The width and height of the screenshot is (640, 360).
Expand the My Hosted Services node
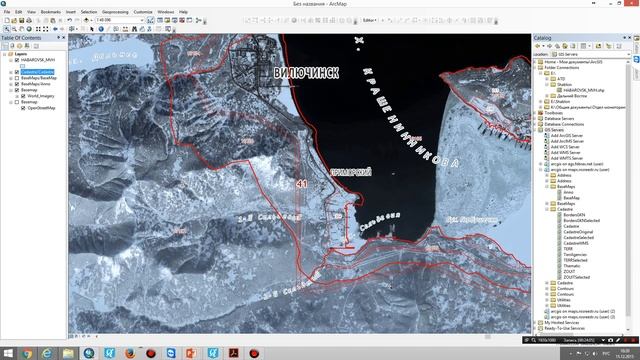pyautogui.click(x=535, y=322)
